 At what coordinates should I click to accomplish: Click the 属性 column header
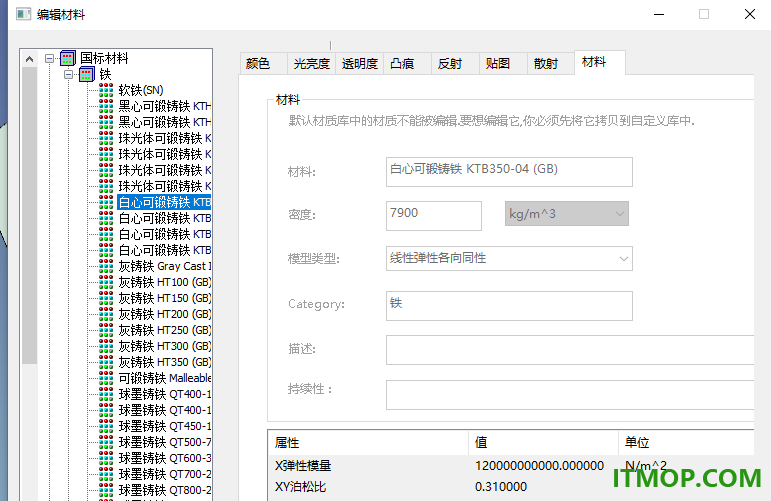click(x=368, y=442)
